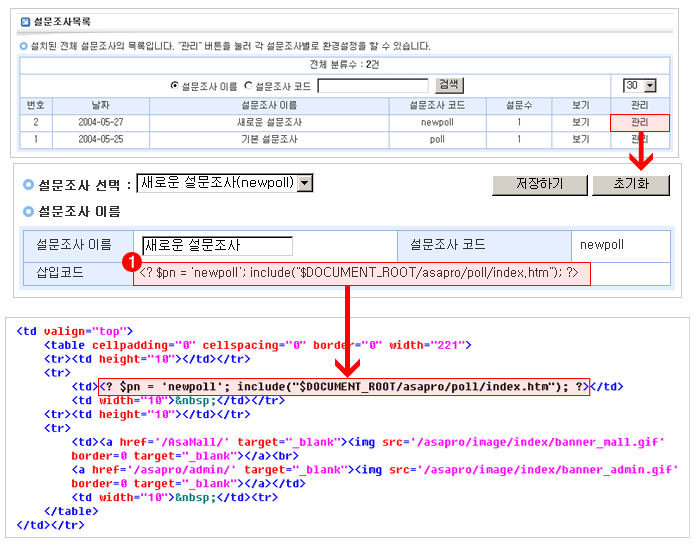Click the 삽입코드 PHP include code box
The width and height of the screenshot is (698, 547).
click(x=361, y=273)
